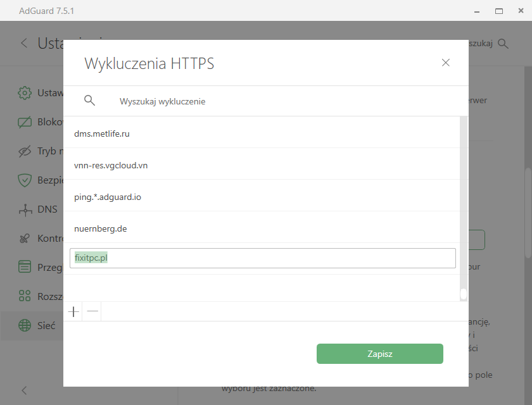
Task: Click the fixitpc.pl edit field
Action: coord(263,258)
